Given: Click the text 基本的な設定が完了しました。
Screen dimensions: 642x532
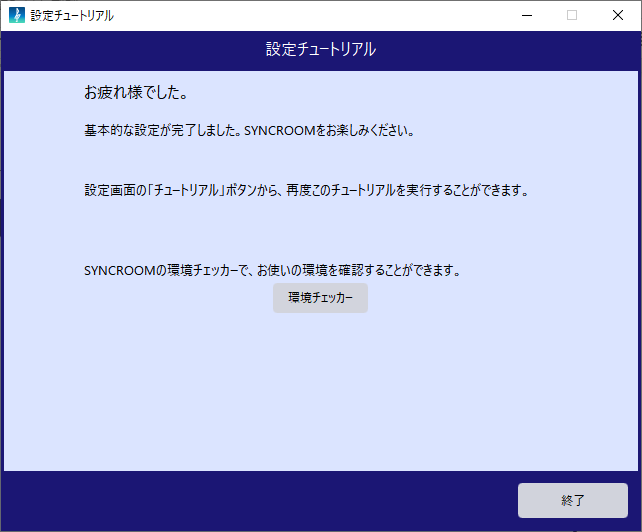Looking at the screenshot, I should point(164,131).
